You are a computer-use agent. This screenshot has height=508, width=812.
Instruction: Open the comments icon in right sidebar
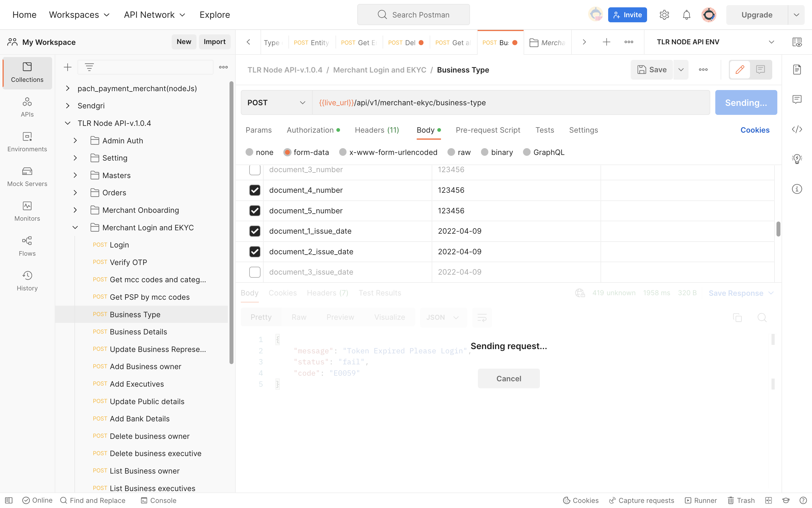pyautogui.click(x=797, y=99)
